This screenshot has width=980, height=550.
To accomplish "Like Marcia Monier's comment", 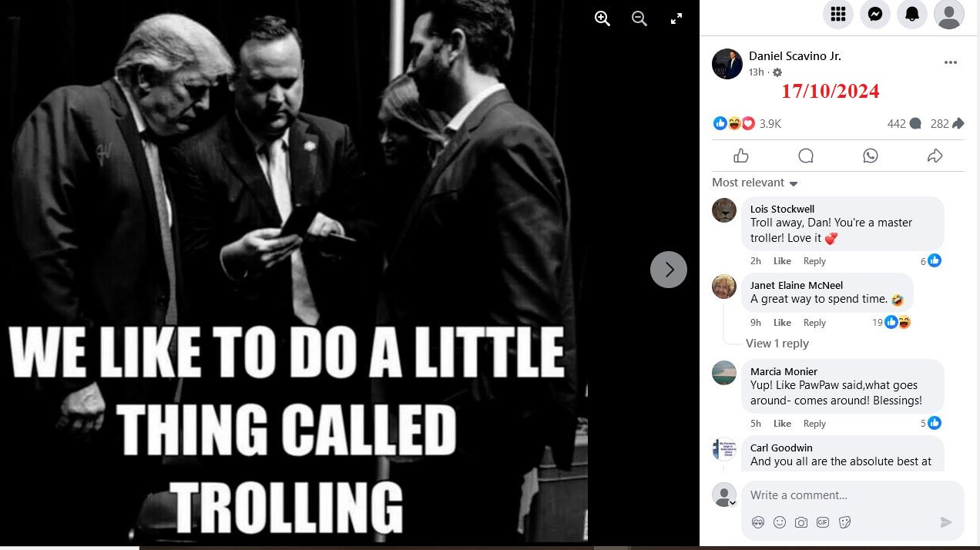I will (782, 424).
